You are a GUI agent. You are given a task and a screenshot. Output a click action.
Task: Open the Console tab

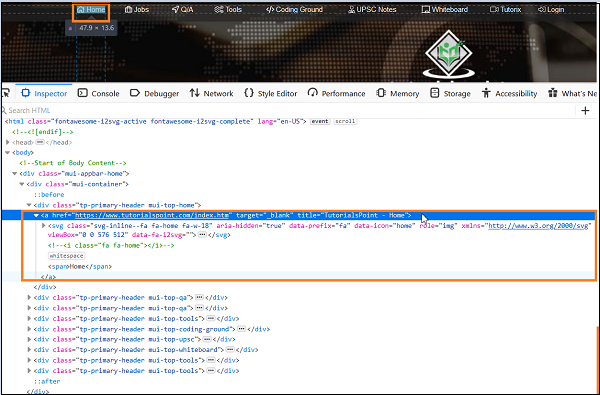coord(98,93)
